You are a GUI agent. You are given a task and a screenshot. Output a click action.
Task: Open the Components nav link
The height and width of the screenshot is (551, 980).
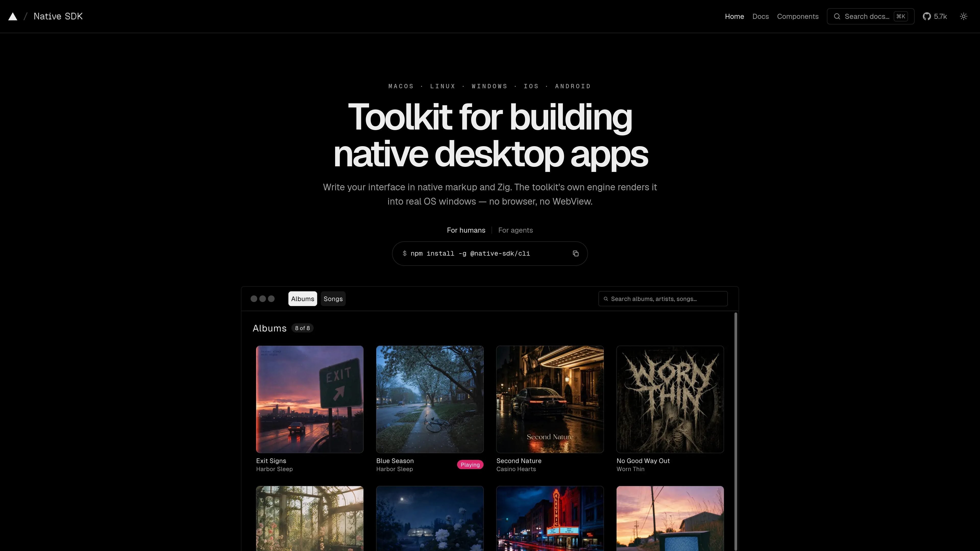(x=797, y=16)
